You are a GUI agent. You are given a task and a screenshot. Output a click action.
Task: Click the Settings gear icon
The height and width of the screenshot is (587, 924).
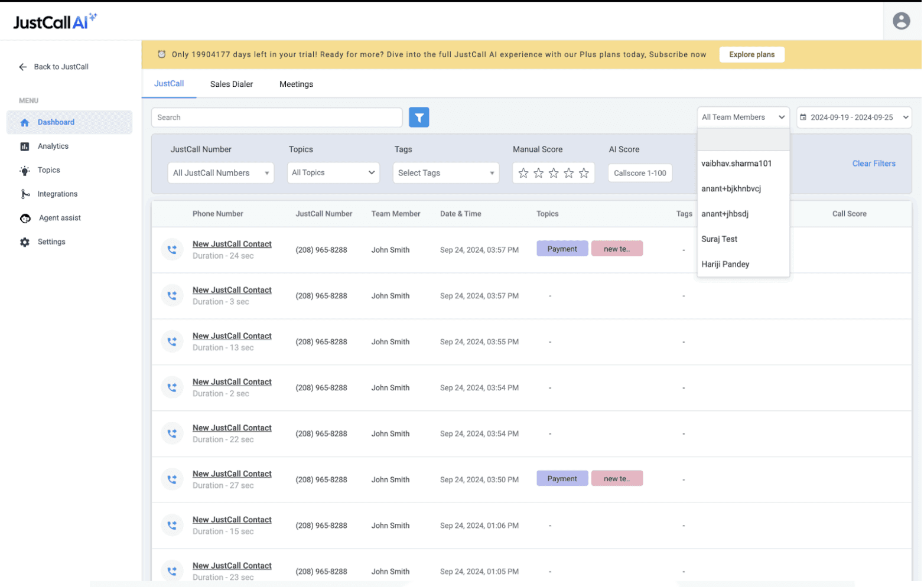[x=25, y=242]
